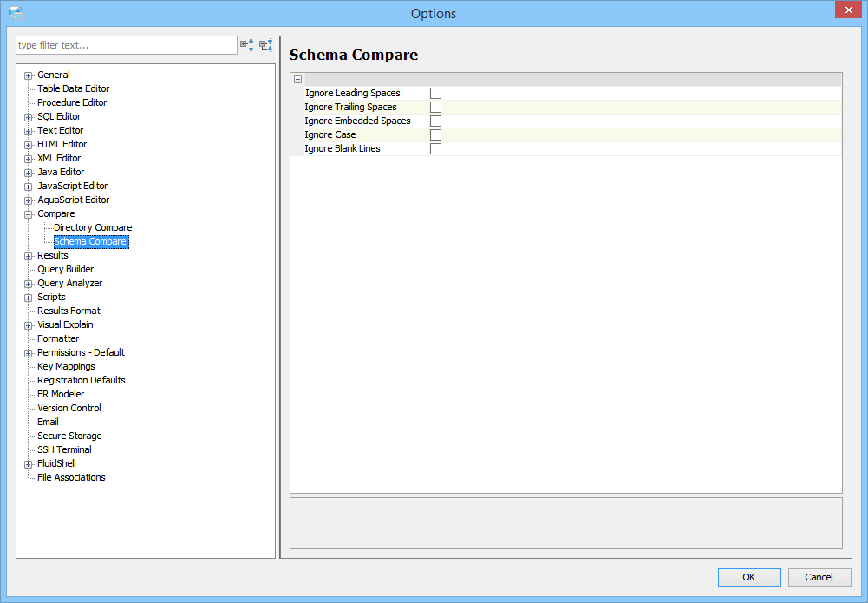This screenshot has width=868, height=603.
Task: Collapse the Compare tree node
Action: click(x=29, y=215)
